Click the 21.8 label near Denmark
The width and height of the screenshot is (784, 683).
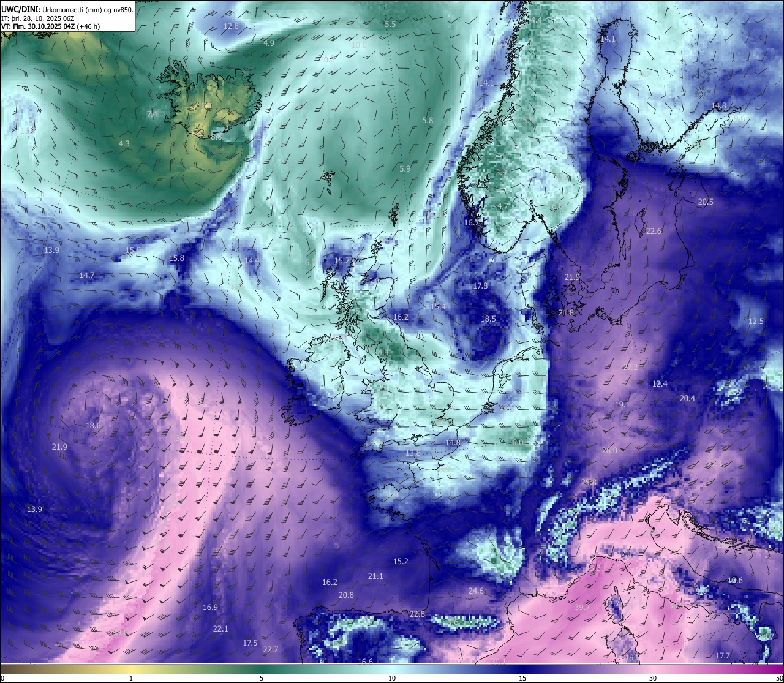[566, 313]
